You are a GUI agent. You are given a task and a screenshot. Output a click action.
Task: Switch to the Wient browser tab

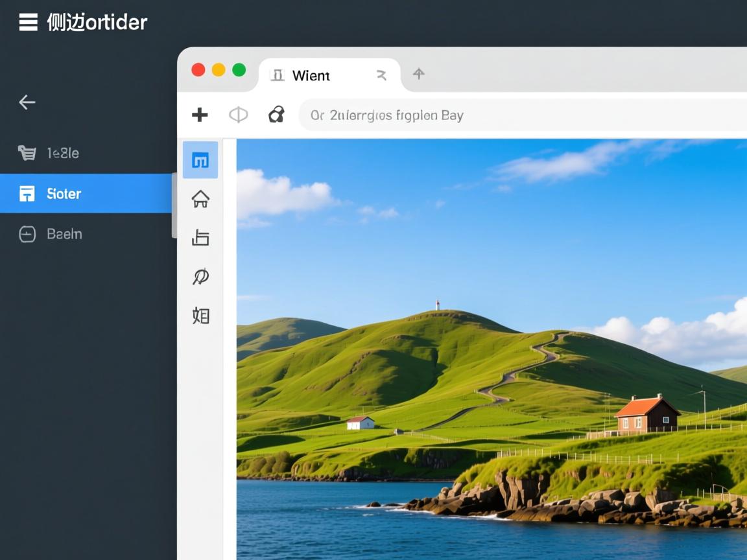click(311, 76)
